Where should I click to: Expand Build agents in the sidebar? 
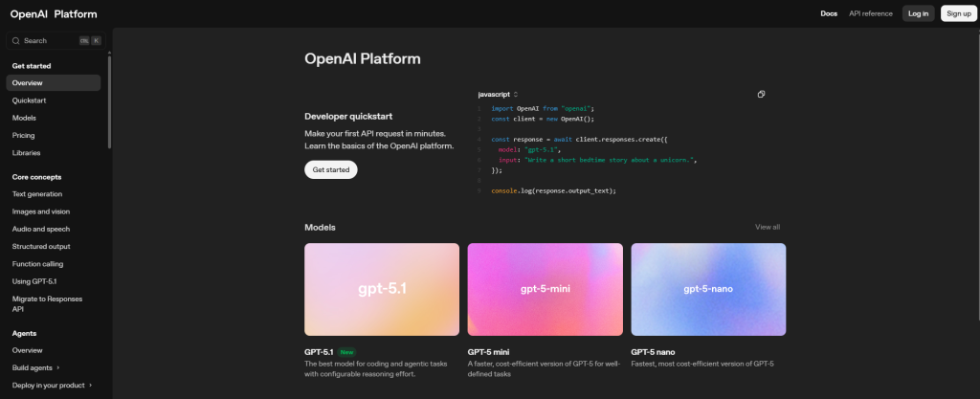(x=36, y=367)
